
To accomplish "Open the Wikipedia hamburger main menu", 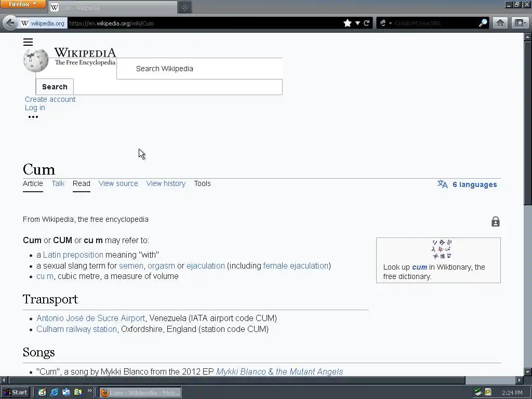I will (28, 42).
